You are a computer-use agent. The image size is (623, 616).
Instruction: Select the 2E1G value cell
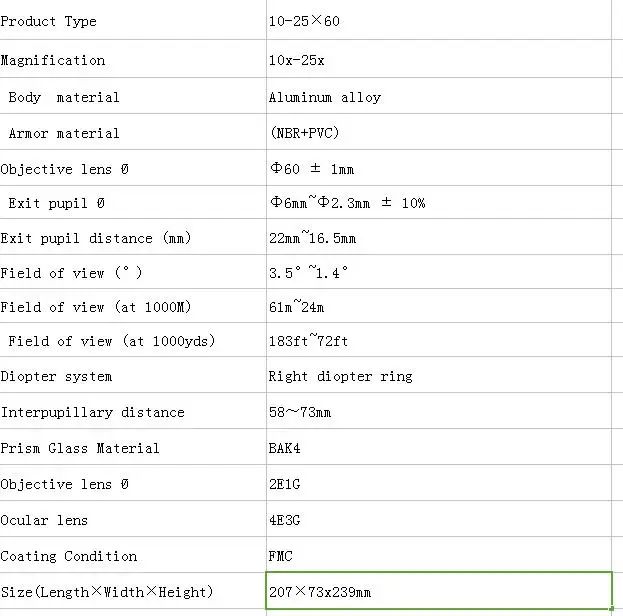[439, 483]
